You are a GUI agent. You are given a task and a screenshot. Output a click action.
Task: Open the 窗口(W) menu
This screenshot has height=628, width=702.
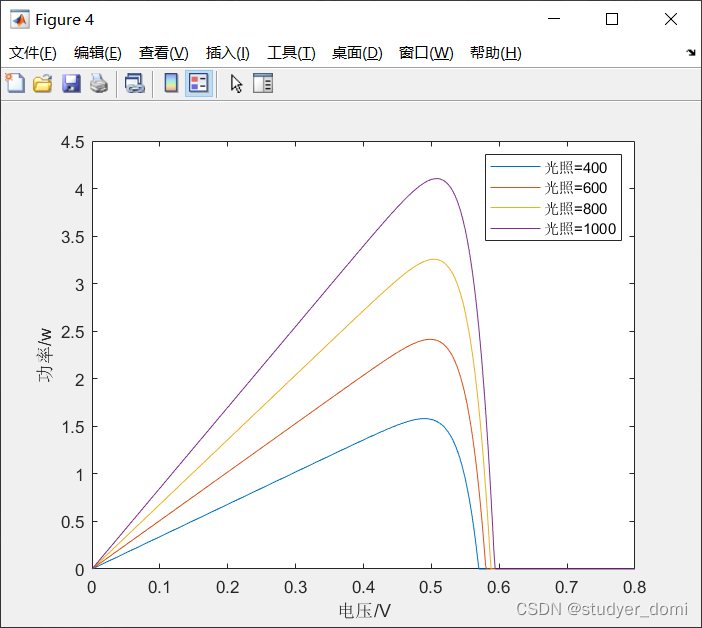click(426, 53)
